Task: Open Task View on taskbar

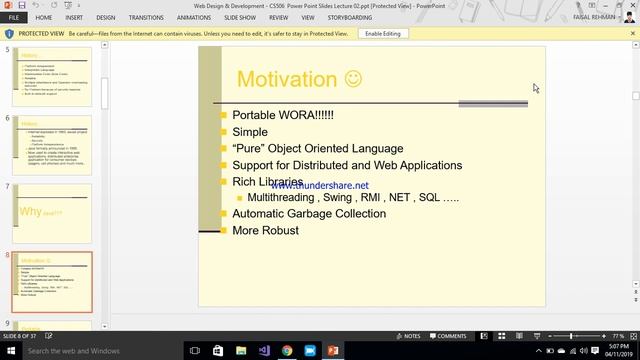Action: (x=195, y=351)
